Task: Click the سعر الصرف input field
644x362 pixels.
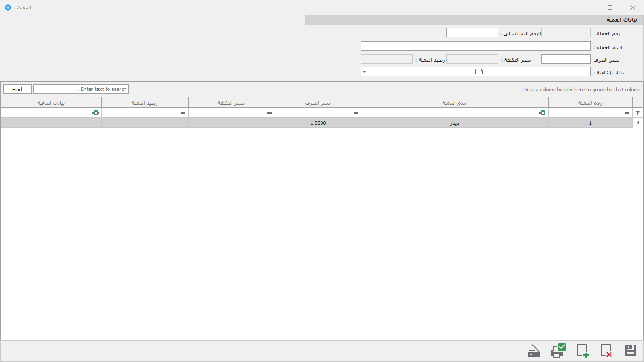Action: pyautogui.click(x=566, y=59)
